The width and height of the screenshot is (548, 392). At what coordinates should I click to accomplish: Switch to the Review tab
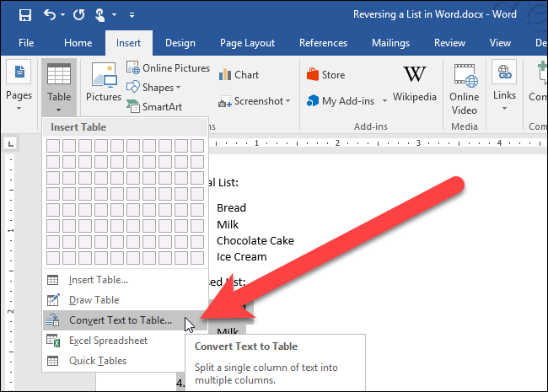(x=450, y=43)
